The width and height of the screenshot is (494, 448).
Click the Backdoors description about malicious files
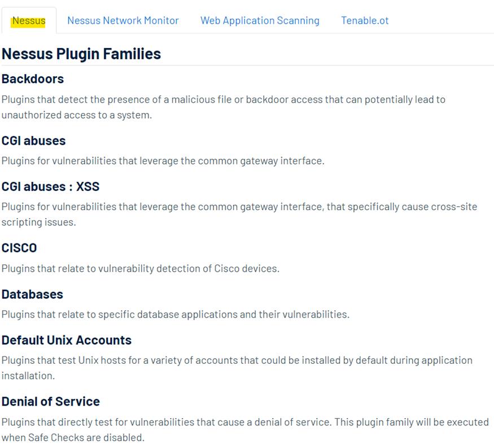[224, 107]
